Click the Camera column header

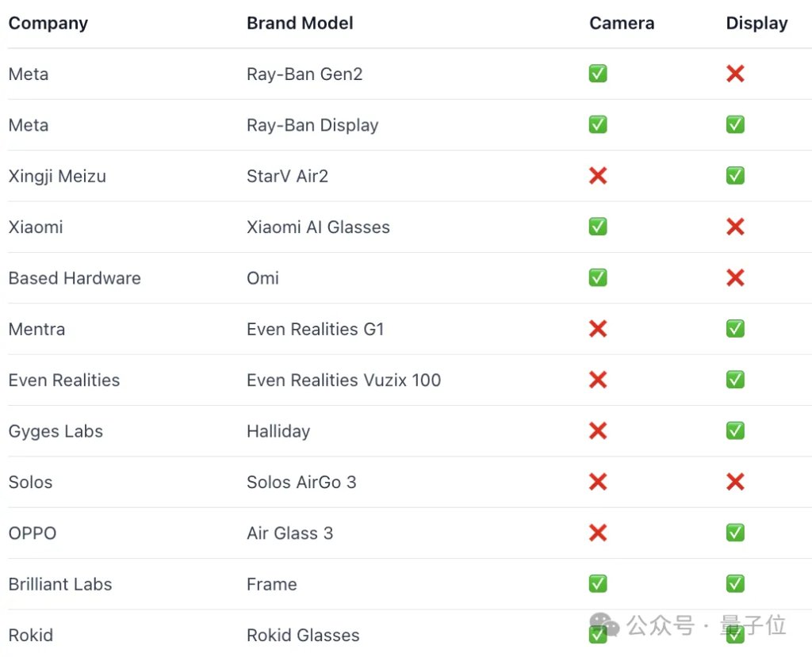pyautogui.click(x=622, y=23)
